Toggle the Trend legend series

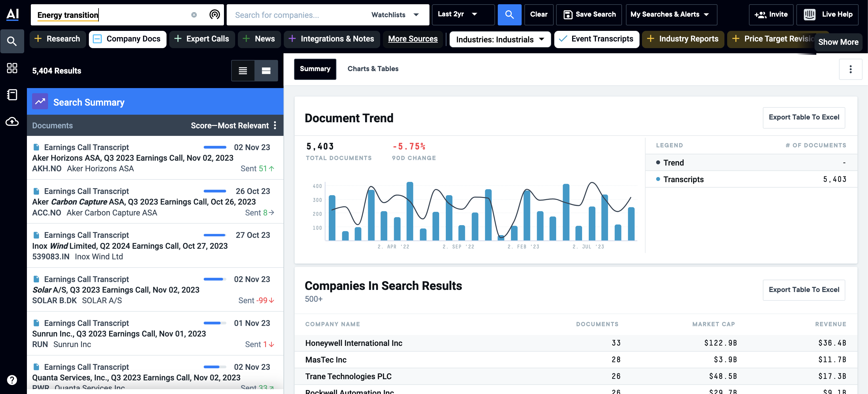coord(670,163)
